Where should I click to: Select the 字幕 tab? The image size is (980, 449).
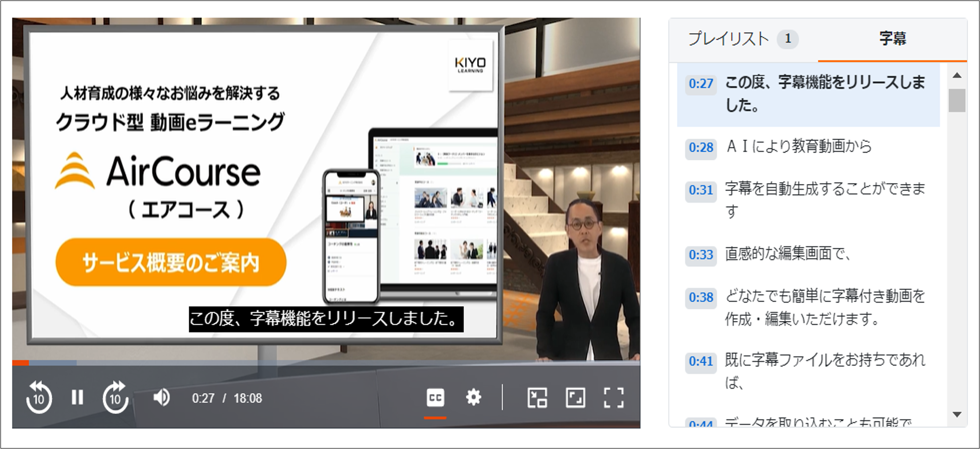click(x=893, y=39)
